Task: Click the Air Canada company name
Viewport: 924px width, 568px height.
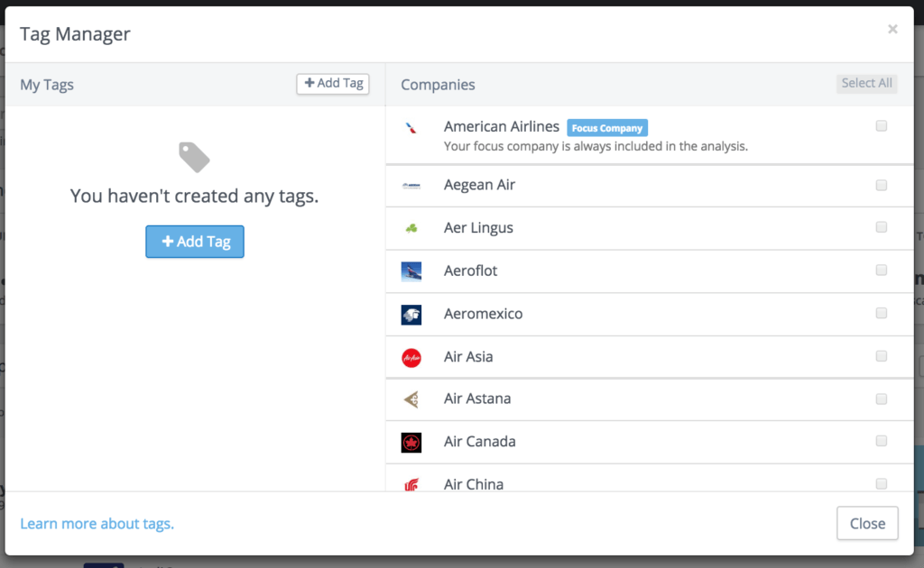Action: pyautogui.click(x=480, y=442)
